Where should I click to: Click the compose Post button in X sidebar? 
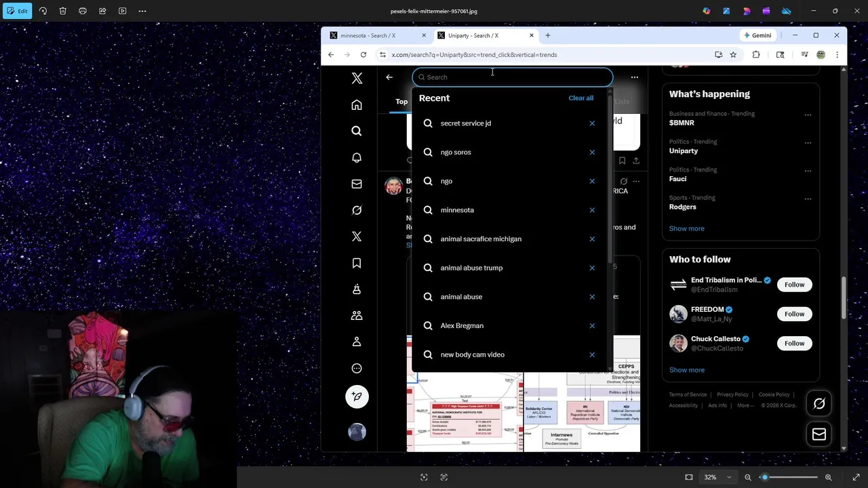pos(357,396)
